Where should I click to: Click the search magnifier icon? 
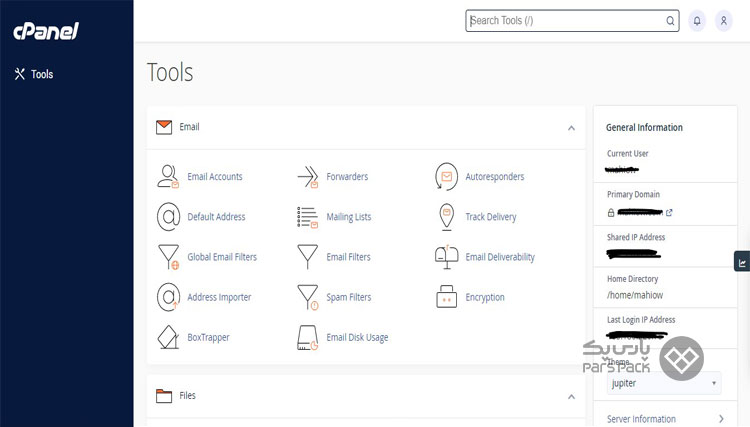670,21
